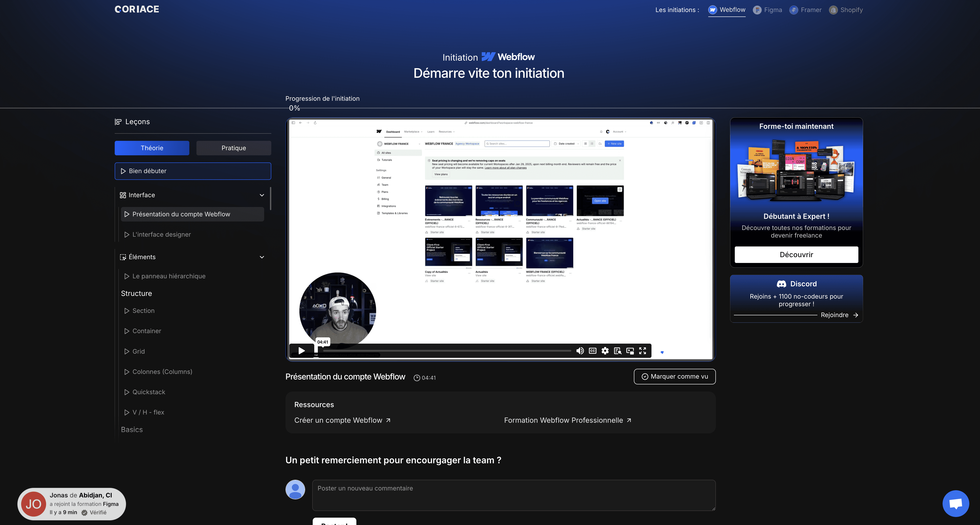This screenshot has height=525, width=980.
Task: Select the Théorie tab
Action: 152,148
